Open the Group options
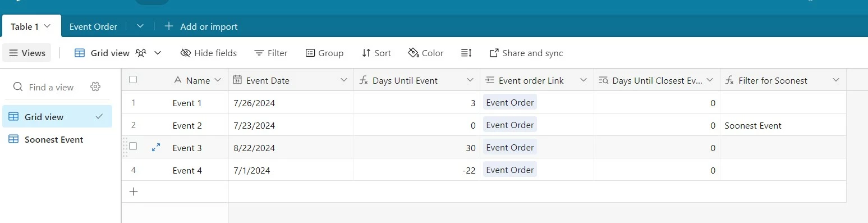Viewport: 868px width, 223px height. tap(324, 53)
